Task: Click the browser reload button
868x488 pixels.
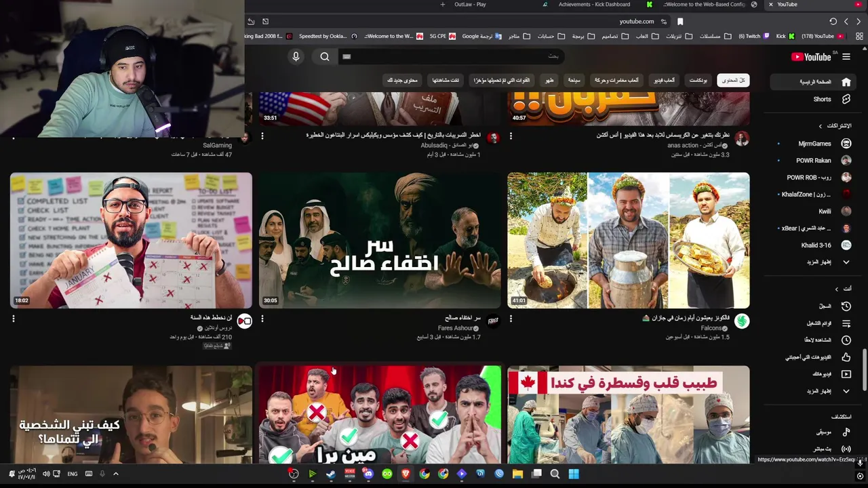Action: coord(833,22)
